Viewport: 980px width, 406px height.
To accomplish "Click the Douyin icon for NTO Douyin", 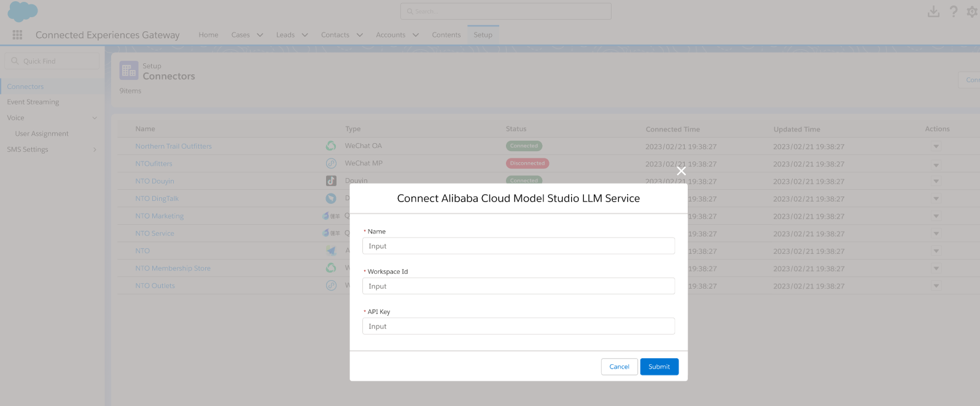I will [331, 181].
